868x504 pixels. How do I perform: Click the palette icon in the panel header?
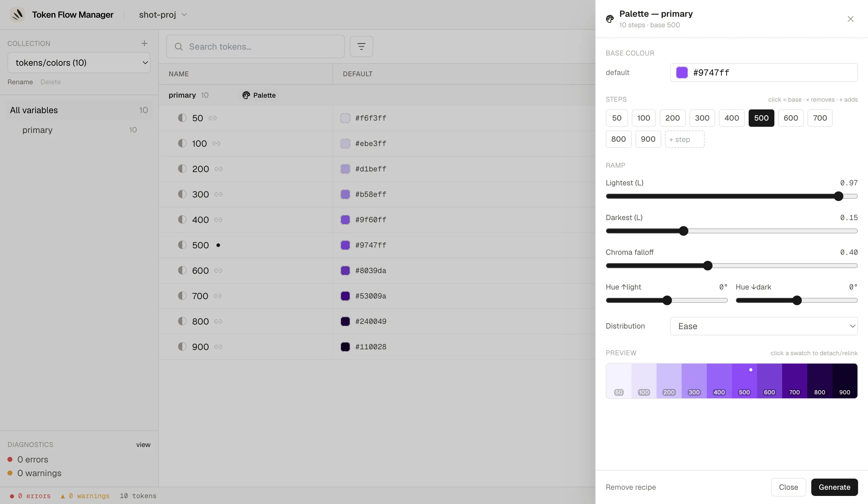(x=610, y=19)
